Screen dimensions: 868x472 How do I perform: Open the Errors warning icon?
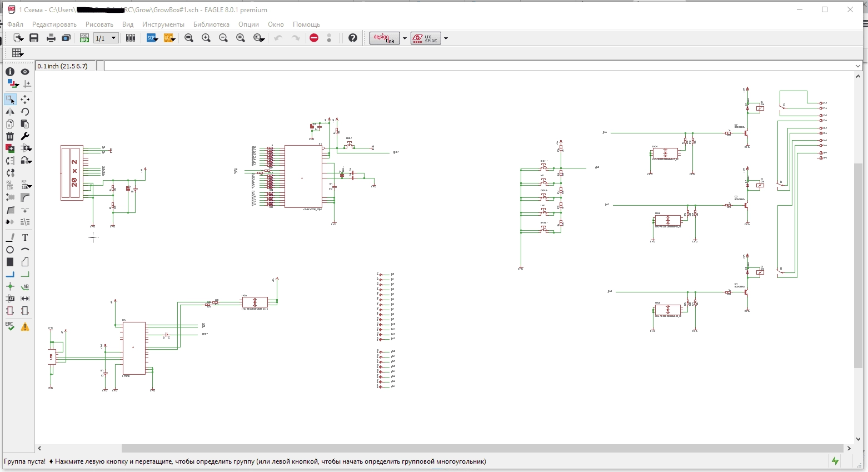(25, 326)
